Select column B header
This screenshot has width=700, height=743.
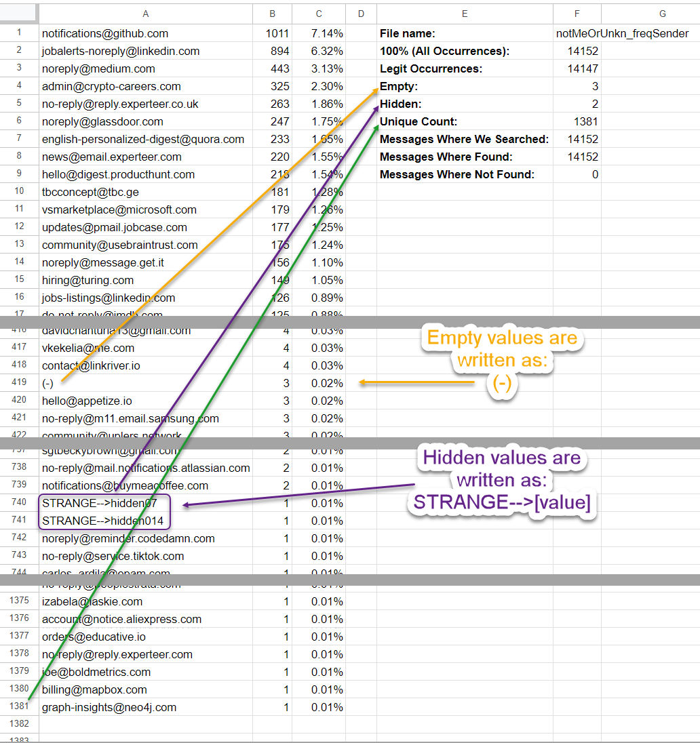(x=272, y=14)
